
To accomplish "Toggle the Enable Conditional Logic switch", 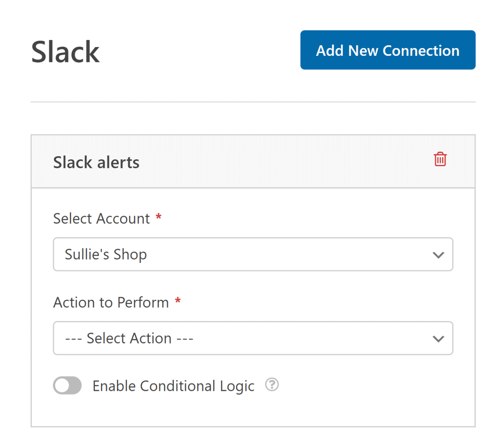I will click(67, 386).
